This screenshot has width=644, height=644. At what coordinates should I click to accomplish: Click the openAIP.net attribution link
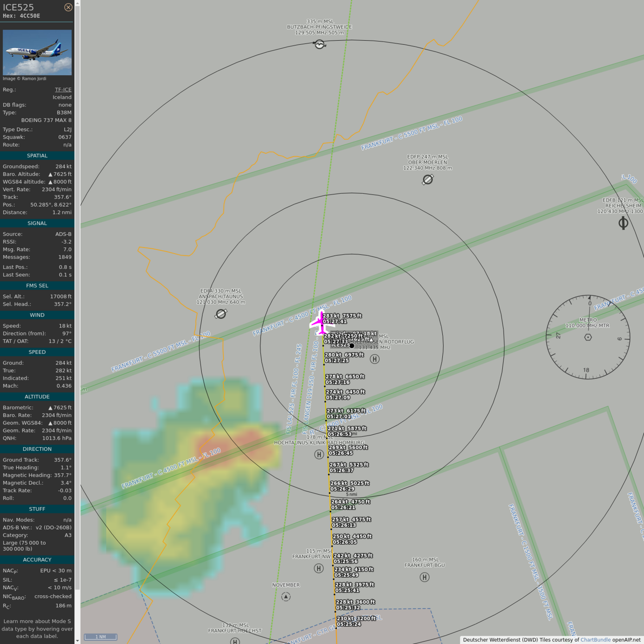click(x=626, y=640)
